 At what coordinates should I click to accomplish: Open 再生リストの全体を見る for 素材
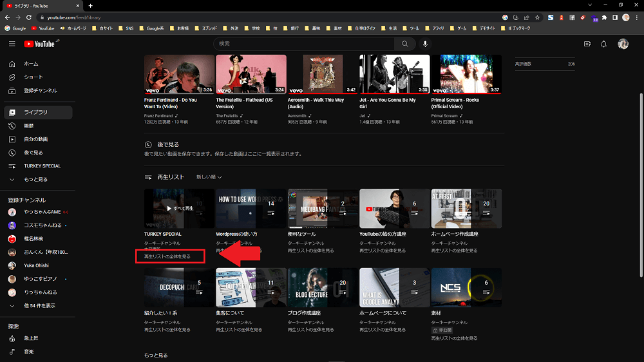coord(454,338)
